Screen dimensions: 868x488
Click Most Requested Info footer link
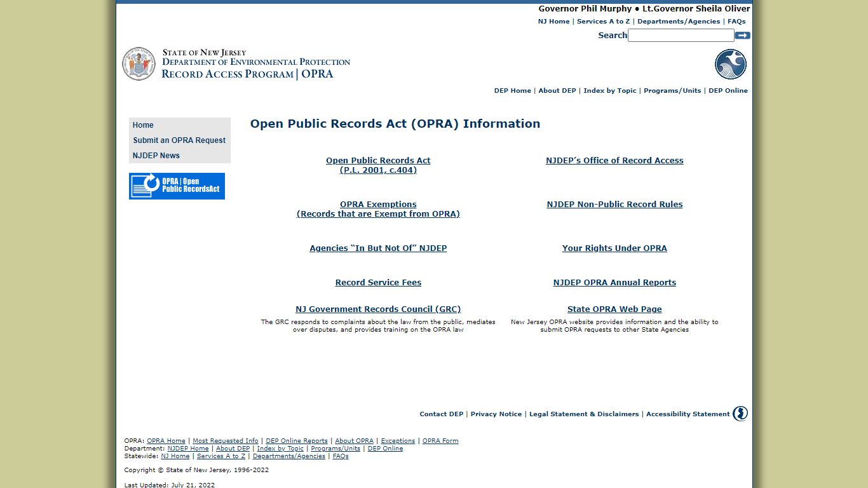point(226,441)
